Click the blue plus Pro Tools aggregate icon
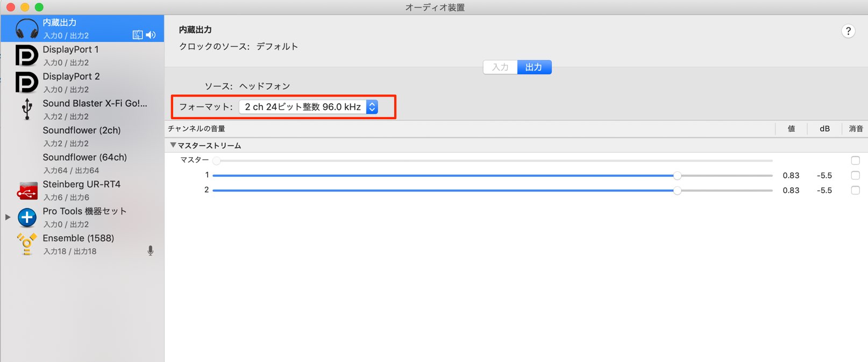The height and width of the screenshot is (362, 868). coord(27,217)
